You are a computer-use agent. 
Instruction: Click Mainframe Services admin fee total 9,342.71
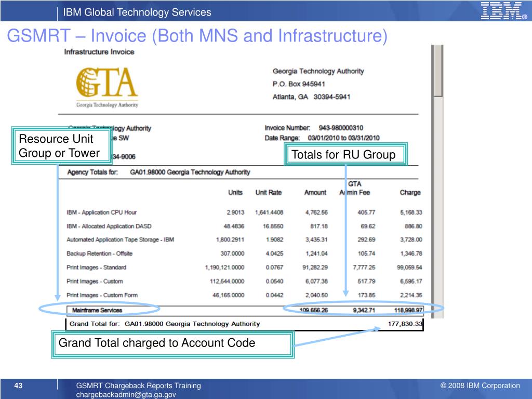[x=364, y=310]
